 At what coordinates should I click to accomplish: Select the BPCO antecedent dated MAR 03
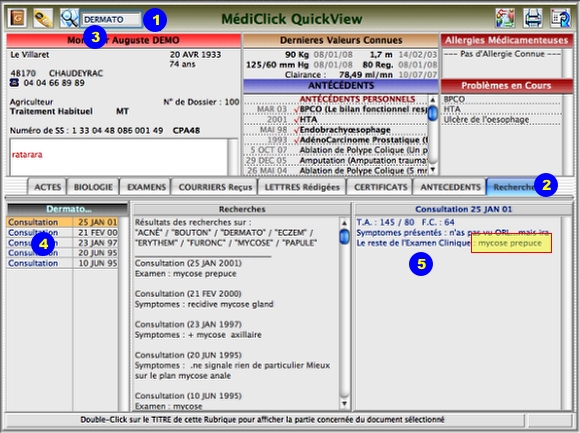tap(336, 109)
